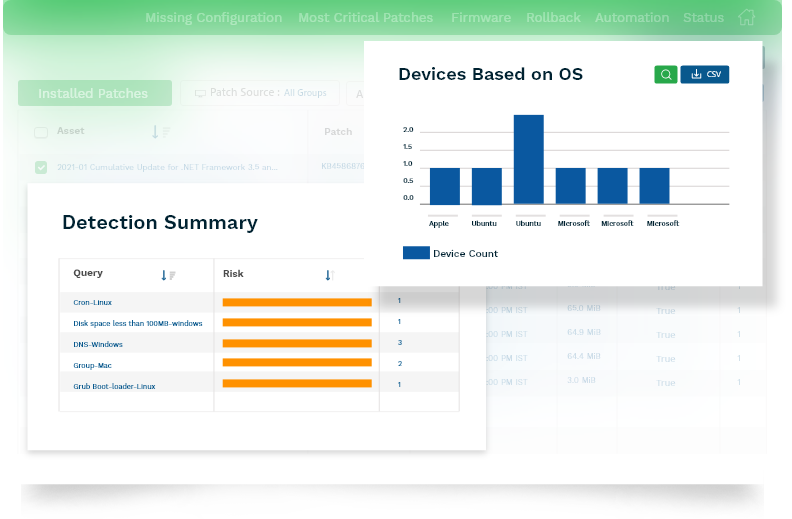Open the Group-Mac query link
Image resolution: width=792 pixels, height=519 pixels.
[x=92, y=366]
